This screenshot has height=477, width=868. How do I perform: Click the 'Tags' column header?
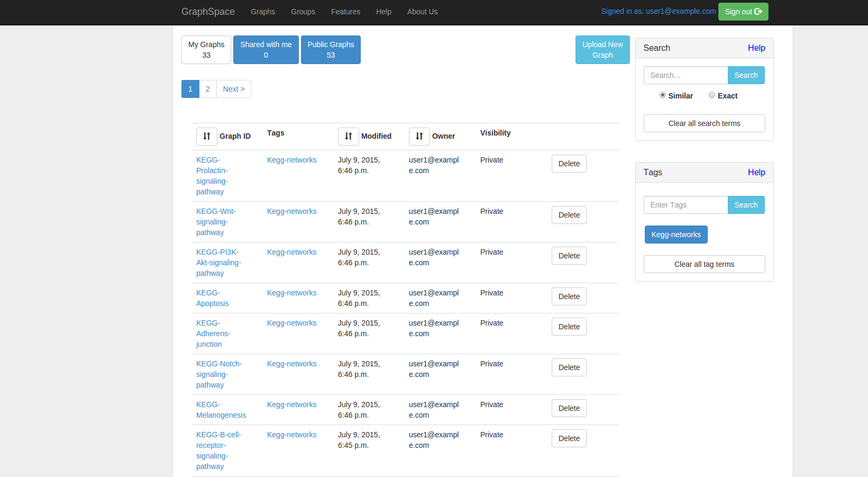coord(276,133)
